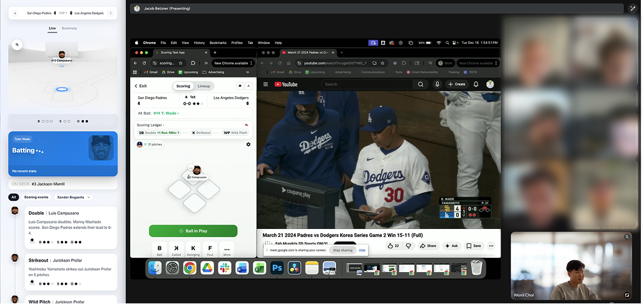This screenshot has width=644, height=304.
Task: Select Scoring events filter
Action: tap(36, 197)
